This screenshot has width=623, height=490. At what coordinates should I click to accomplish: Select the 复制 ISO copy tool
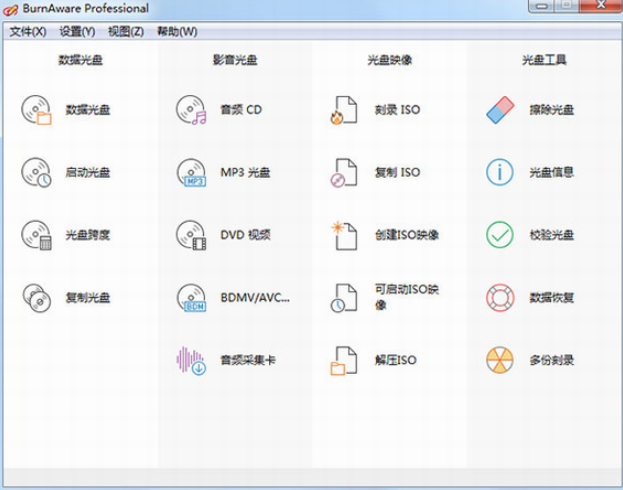point(344,172)
